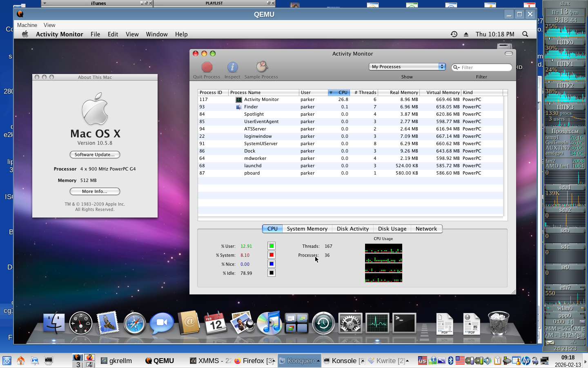Click the Quit Process stop-sign icon
This screenshot has height=368, width=588.
pos(207,67)
